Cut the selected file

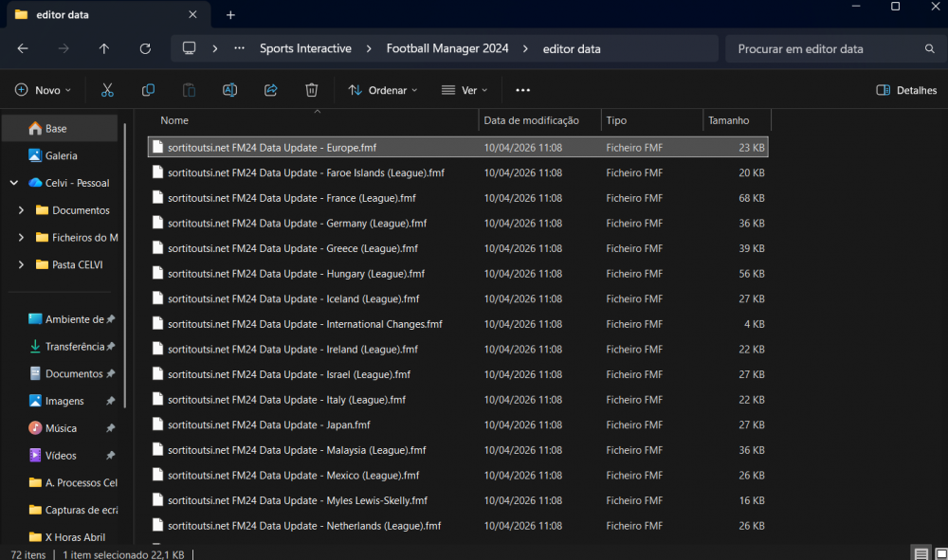click(x=107, y=90)
